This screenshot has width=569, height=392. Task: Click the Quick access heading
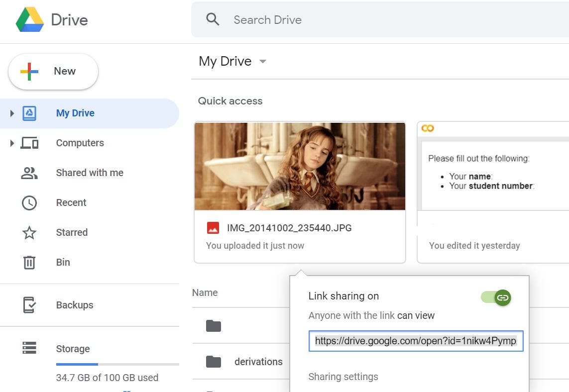pos(230,101)
